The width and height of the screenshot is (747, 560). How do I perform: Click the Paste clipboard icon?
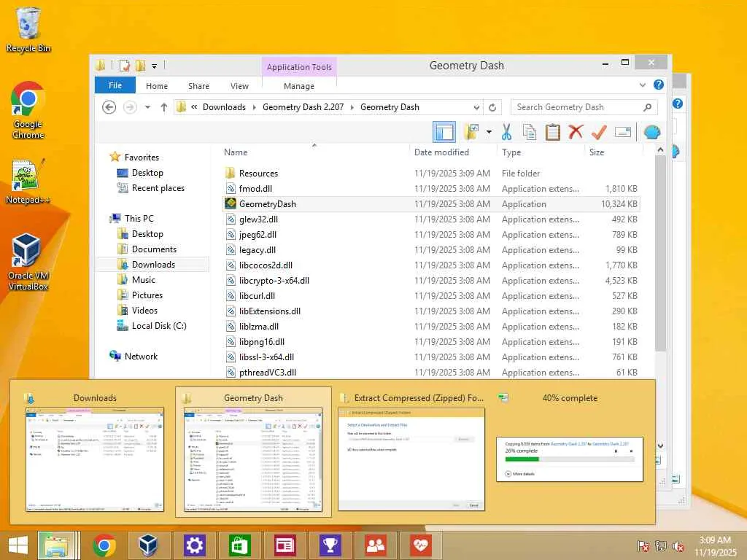click(x=553, y=132)
